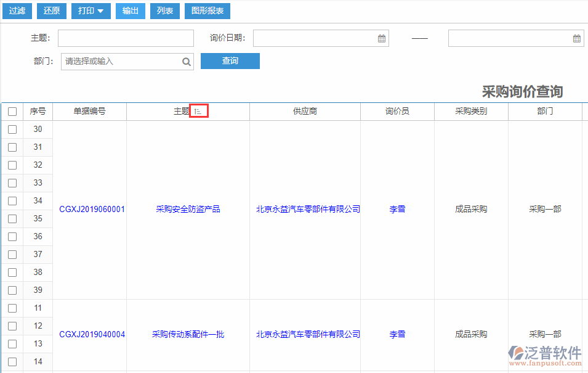
Task: Open the 打印 print dropdown menu
Action: click(x=91, y=10)
